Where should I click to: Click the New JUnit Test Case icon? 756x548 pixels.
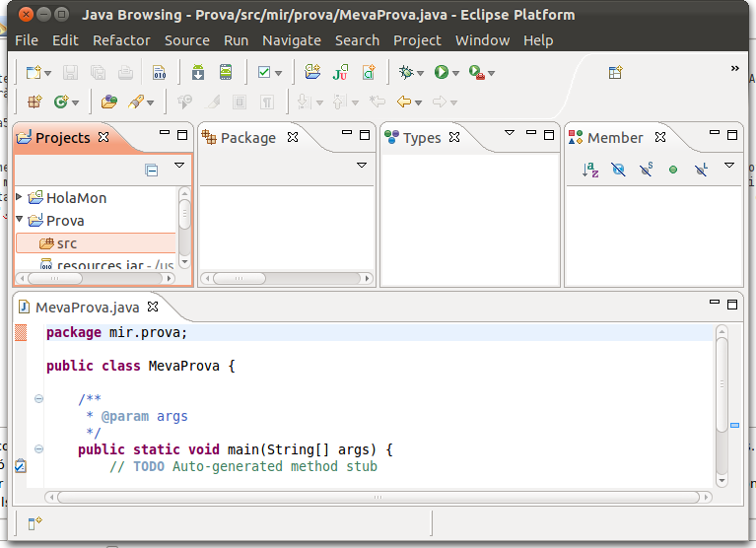tap(340, 72)
